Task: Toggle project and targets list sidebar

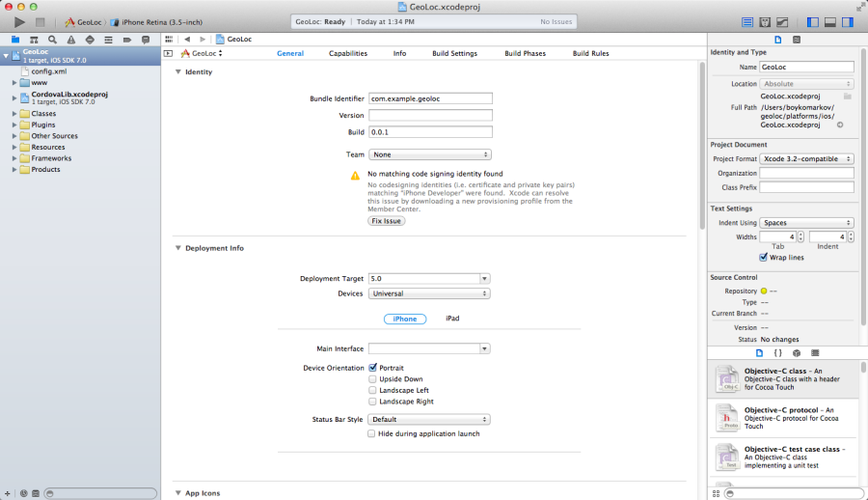Action: 168,54
